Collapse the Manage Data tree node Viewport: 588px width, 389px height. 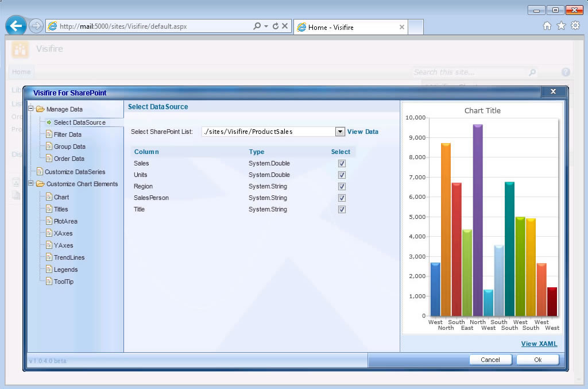(x=31, y=109)
